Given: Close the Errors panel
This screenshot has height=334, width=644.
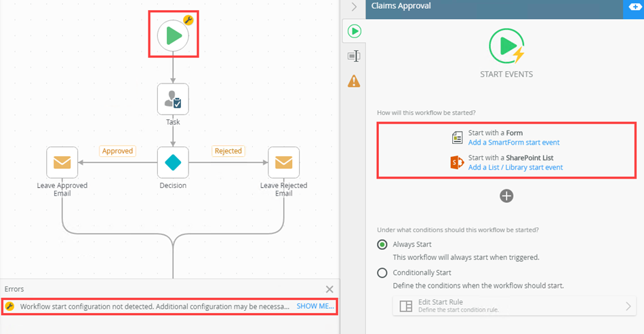Looking at the screenshot, I should pyautogui.click(x=329, y=289).
